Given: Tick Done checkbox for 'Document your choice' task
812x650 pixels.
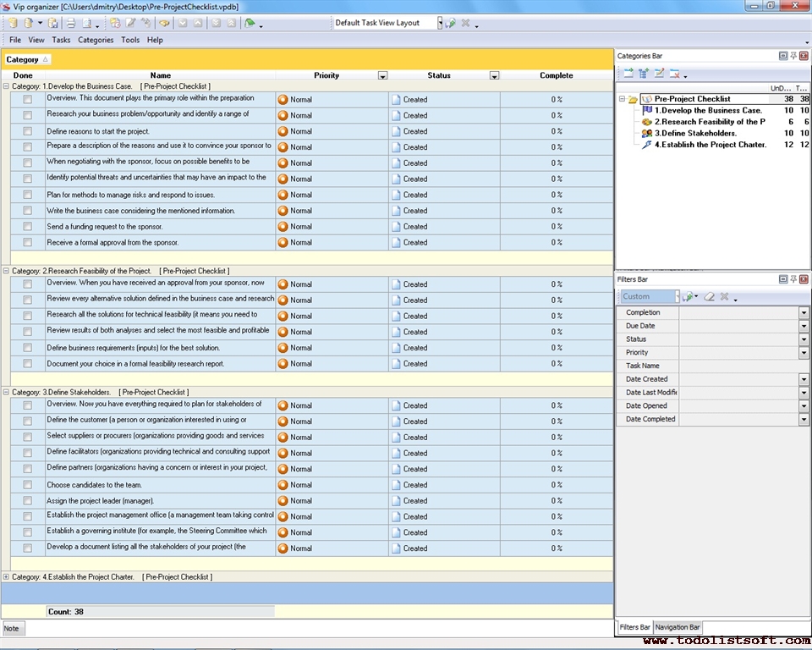Looking at the screenshot, I should pos(27,364).
